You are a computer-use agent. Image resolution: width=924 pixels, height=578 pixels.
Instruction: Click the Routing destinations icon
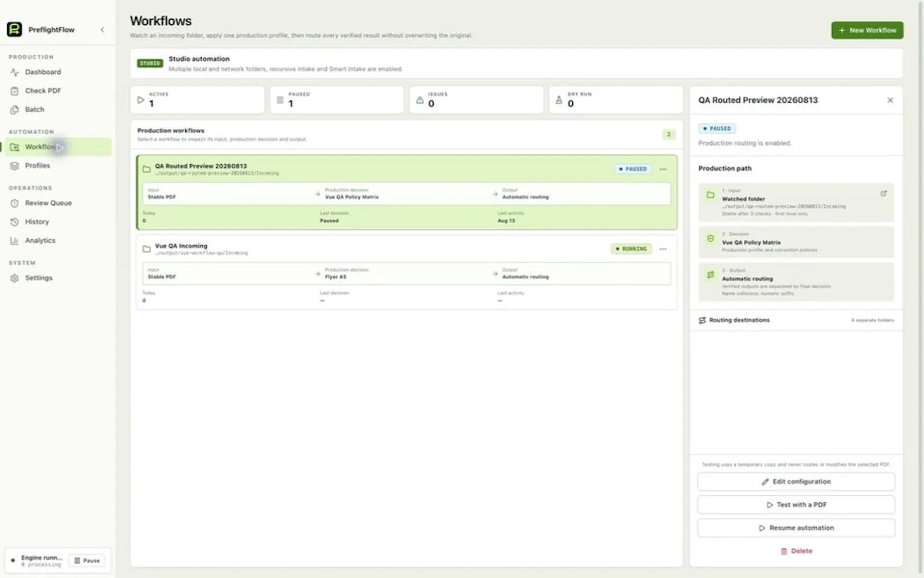[702, 320]
